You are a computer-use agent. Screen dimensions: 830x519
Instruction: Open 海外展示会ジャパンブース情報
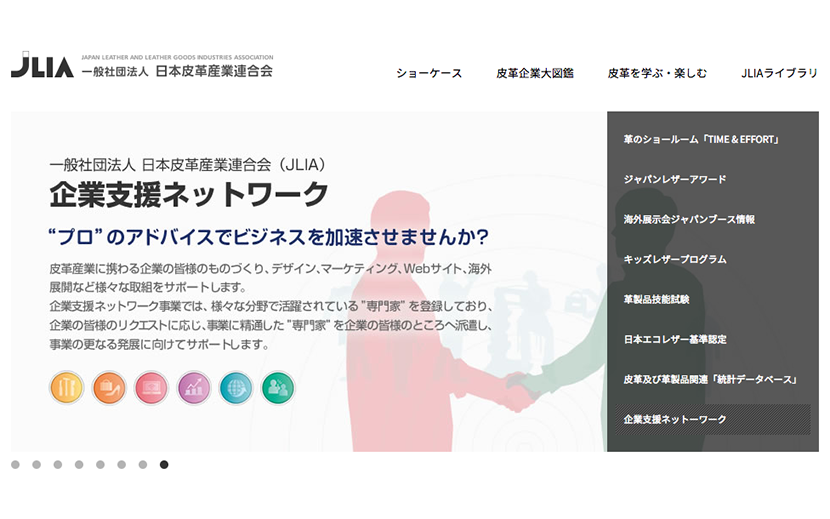(689, 219)
